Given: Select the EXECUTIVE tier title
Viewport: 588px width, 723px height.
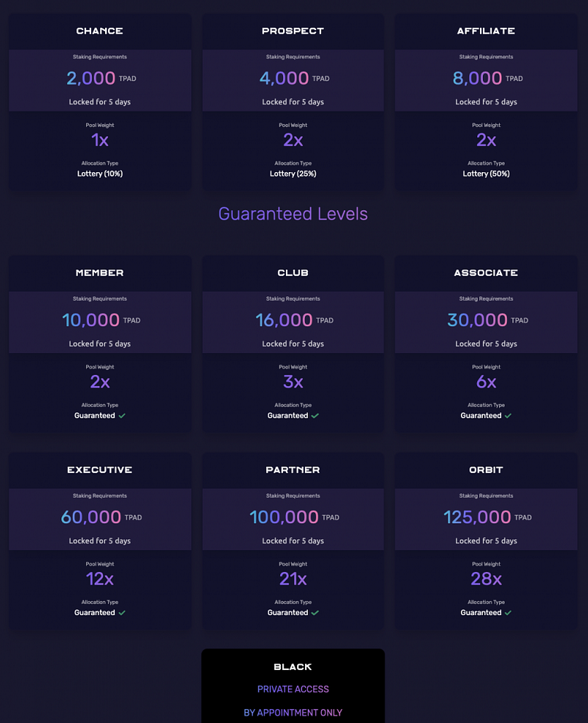Looking at the screenshot, I should pos(99,470).
